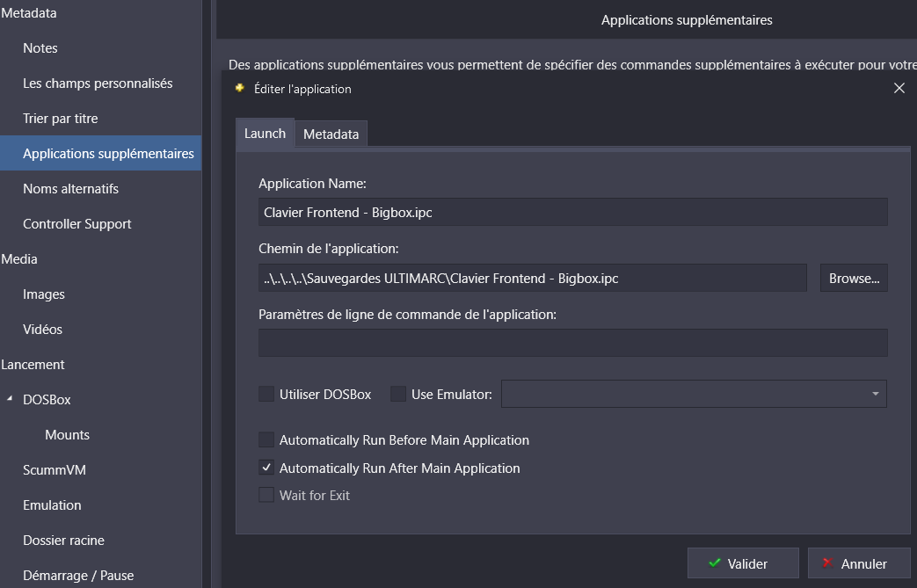Close the Éditer l'application dialog

click(899, 88)
